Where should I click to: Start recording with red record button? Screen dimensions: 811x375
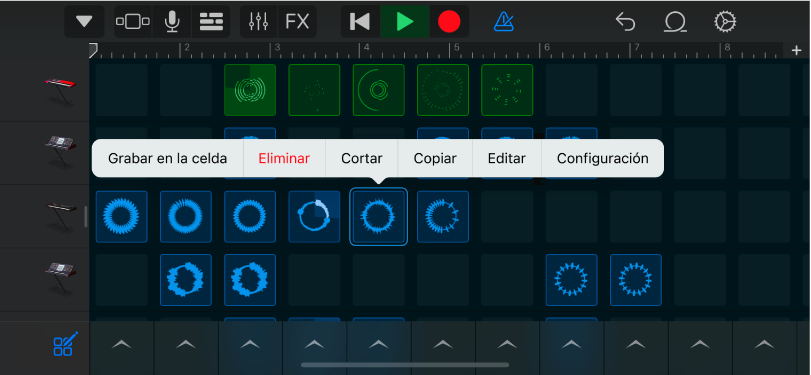(449, 22)
